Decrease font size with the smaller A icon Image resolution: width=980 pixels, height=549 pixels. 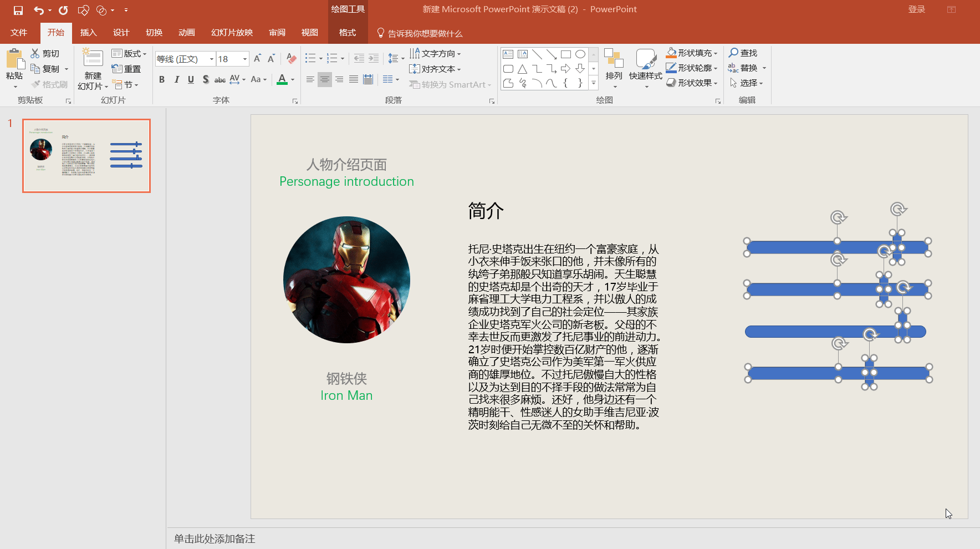tap(271, 59)
